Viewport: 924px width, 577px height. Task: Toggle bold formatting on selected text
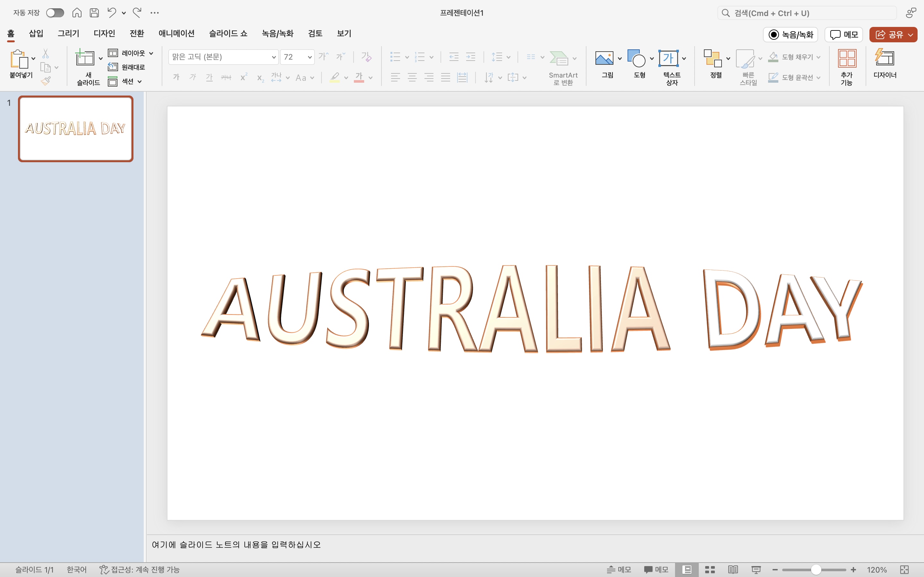click(176, 78)
